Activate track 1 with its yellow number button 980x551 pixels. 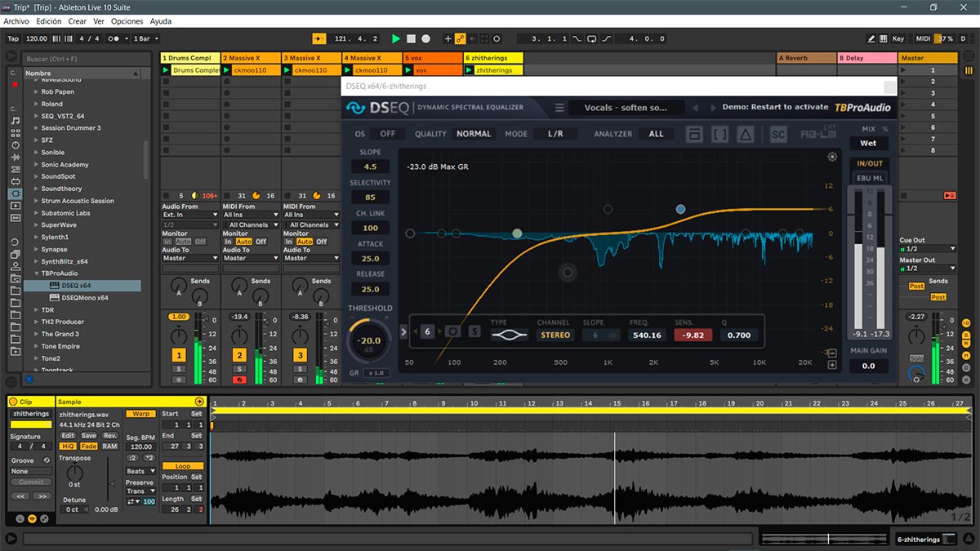tap(178, 355)
